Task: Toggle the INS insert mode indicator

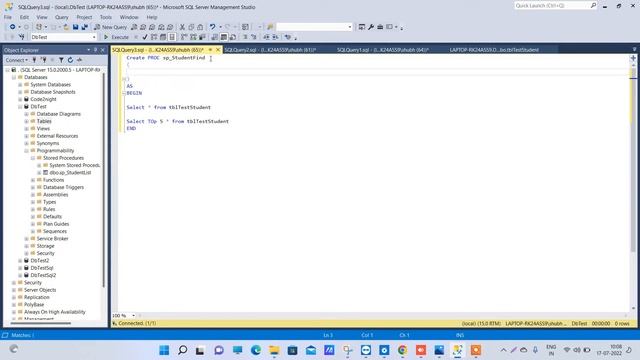Action: 460,335
